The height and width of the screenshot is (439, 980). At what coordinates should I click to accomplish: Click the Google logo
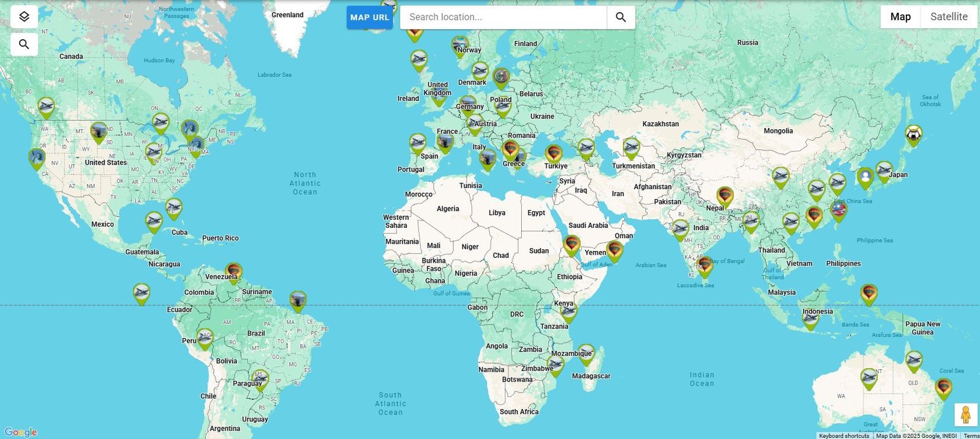pyautogui.click(x=21, y=432)
